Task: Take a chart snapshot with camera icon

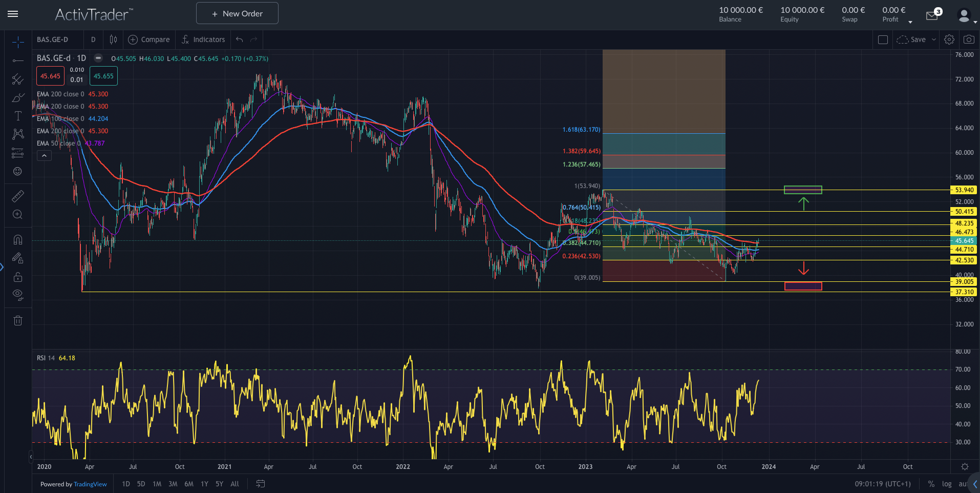Action: pos(968,39)
